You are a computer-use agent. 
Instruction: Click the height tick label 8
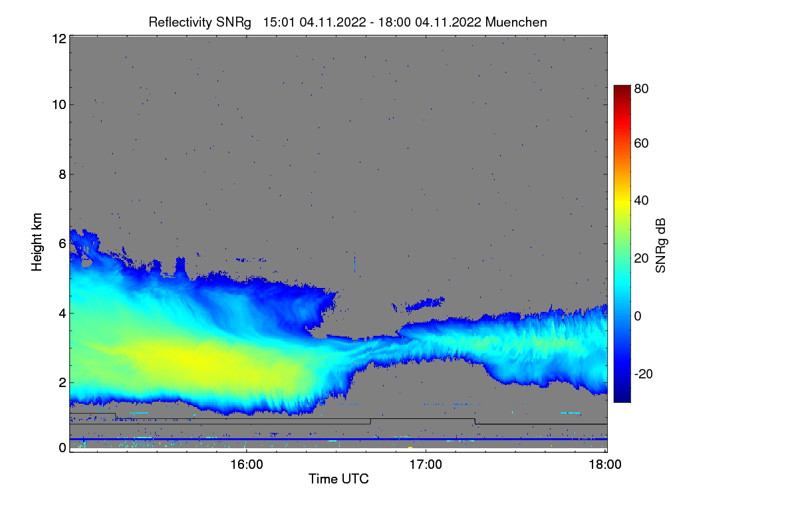(63, 175)
